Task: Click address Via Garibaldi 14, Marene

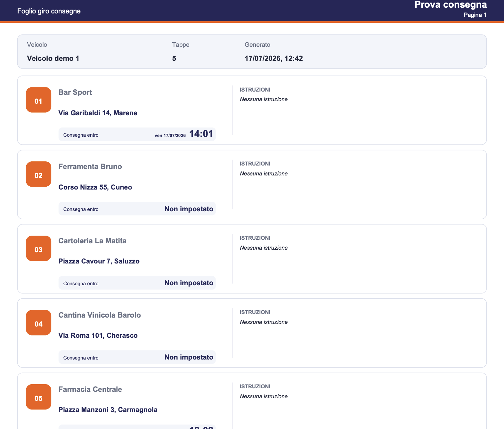Action: click(x=98, y=113)
